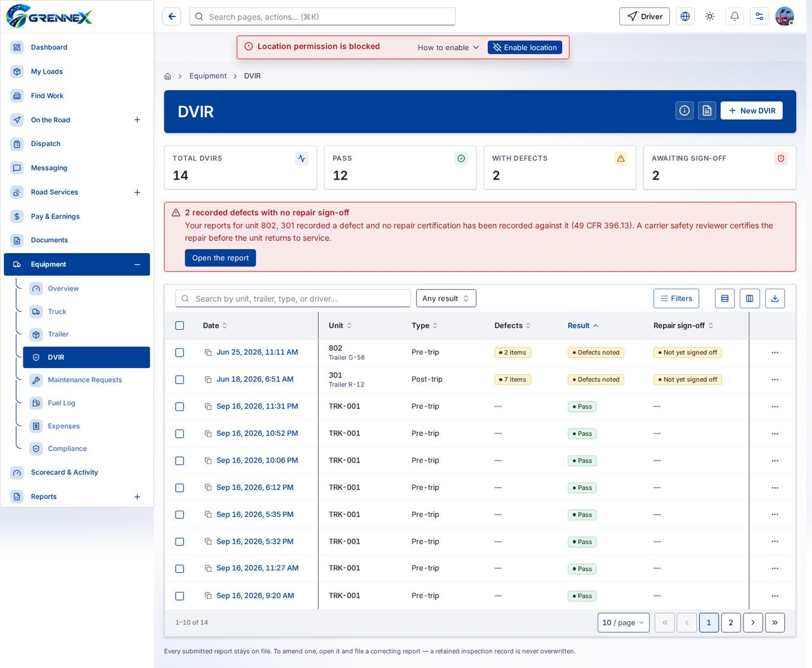Screen dimensions: 812x668
Task: Expand the How to enable details
Action: [448, 48]
